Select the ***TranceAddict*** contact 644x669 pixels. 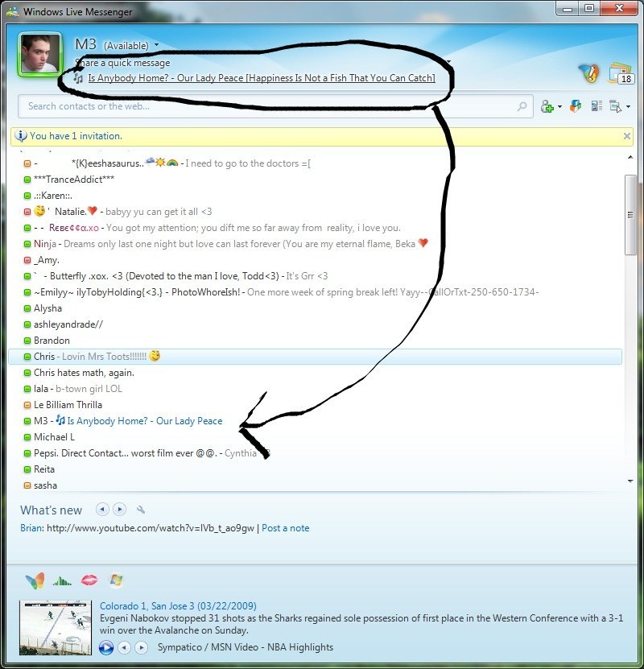(x=69, y=180)
